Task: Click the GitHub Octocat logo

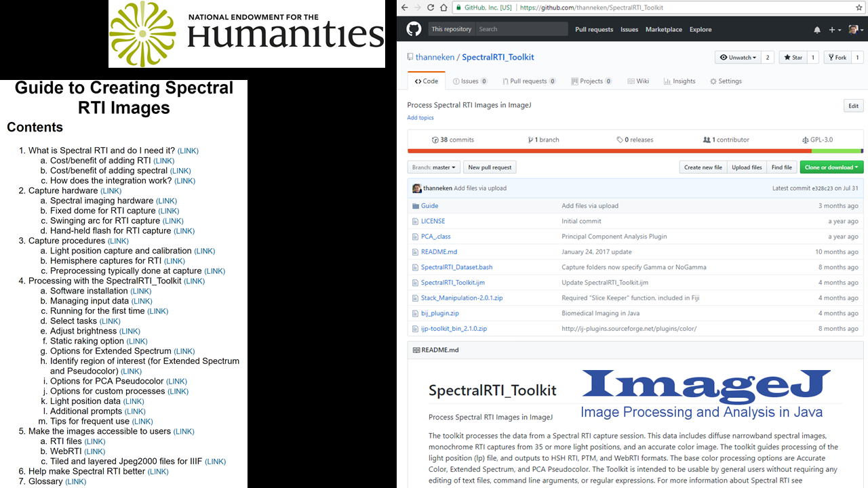Action: [x=413, y=29]
